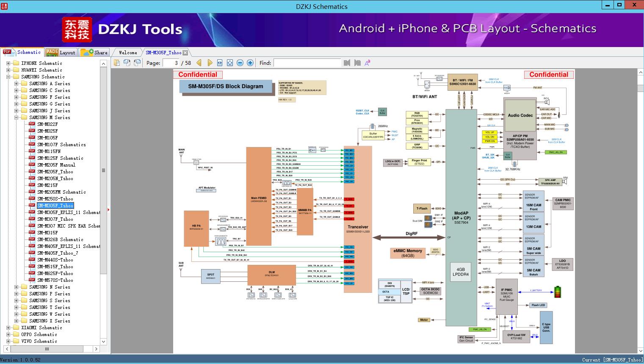644x364 pixels.
Task: Open the Share tab
Action: (x=94, y=53)
